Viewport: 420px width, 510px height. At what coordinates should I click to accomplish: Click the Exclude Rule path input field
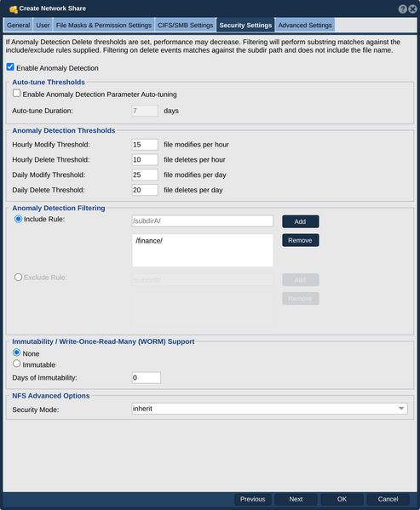click(203, 280)
